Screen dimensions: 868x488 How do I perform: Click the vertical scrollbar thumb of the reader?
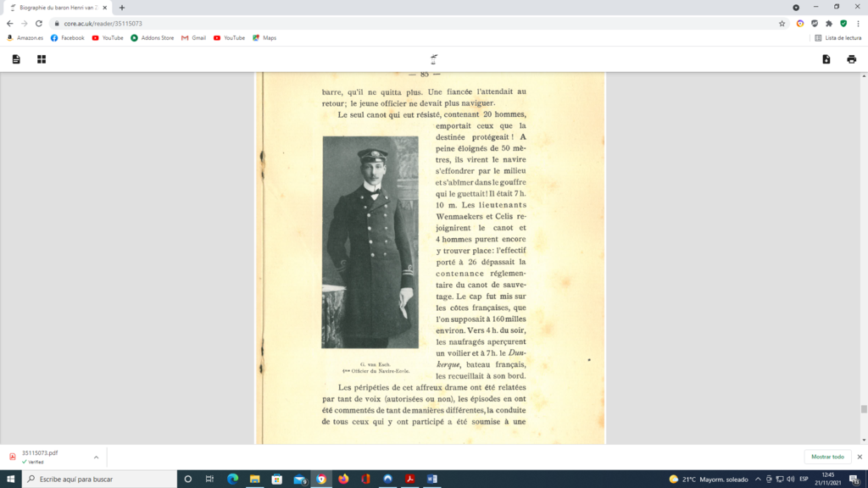coord(864,409)
